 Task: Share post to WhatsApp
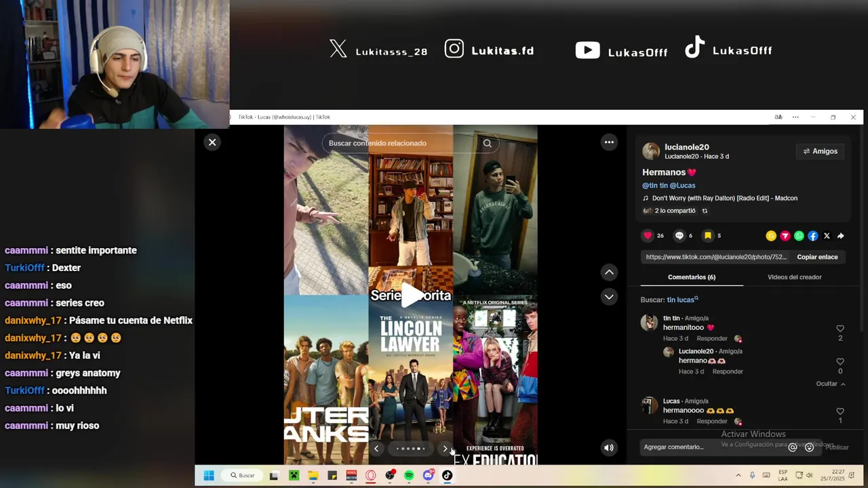coord(799,236)
